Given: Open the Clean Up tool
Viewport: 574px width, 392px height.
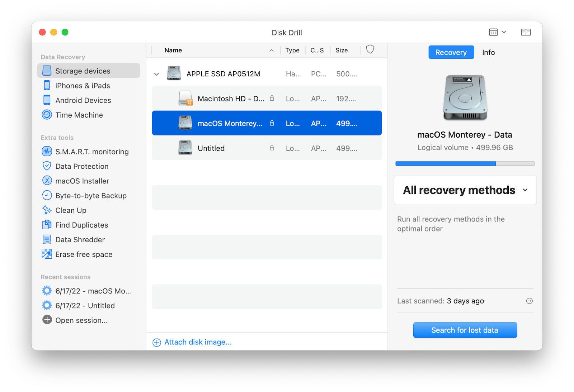Looking at the screenshot, I should pyautogui.click(x=71, y=210).
